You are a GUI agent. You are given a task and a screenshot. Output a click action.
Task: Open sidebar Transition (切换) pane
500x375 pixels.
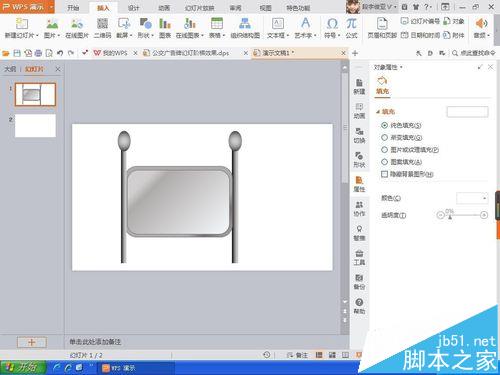pos(359,135)
